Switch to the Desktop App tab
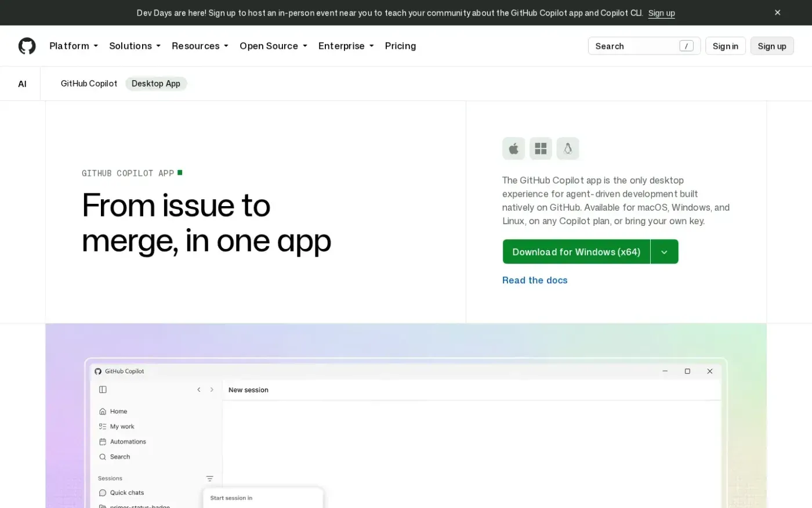Screen dimensions: 812x508 click(156, 84)
